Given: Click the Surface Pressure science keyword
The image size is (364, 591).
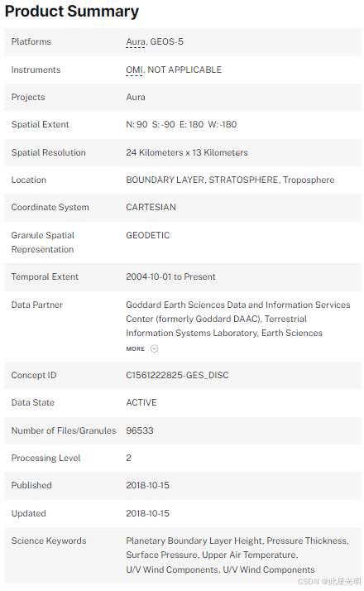Looking at the screenshot, I should coord(161,555).
